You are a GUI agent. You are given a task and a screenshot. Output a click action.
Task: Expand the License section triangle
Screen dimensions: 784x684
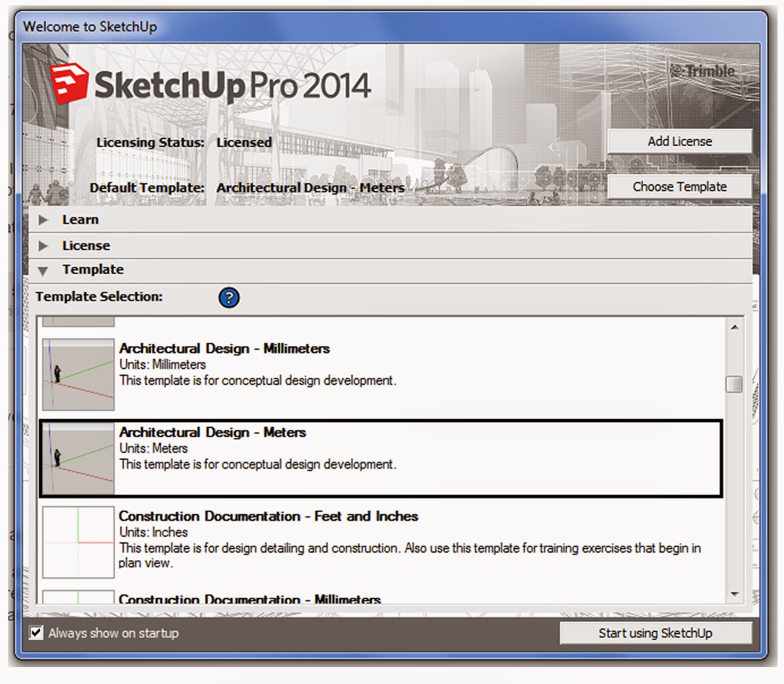pyautogui.click(x=43, y=246)
